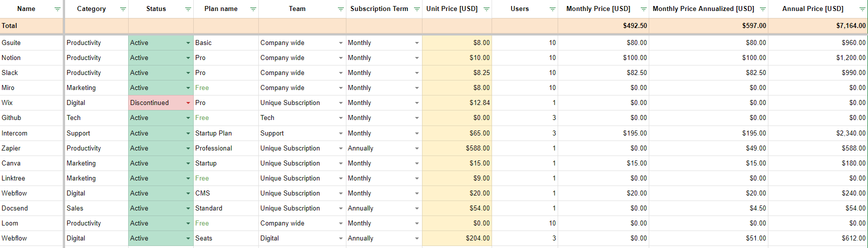Open Monthly Price [USD] filter icon

(x=643, y=9)
